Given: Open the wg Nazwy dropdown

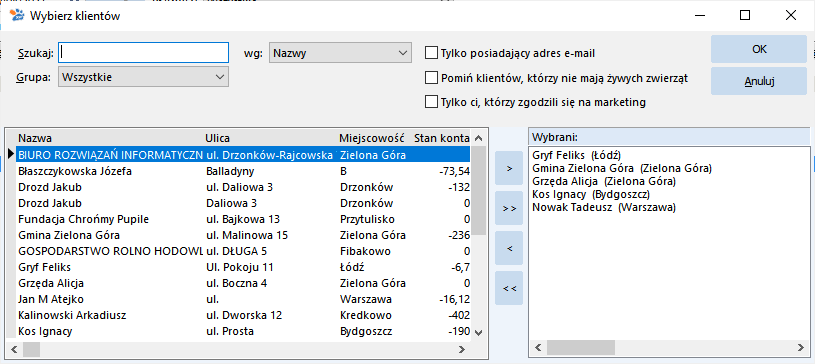Looking at the screenshot, I should pos(340,53).
